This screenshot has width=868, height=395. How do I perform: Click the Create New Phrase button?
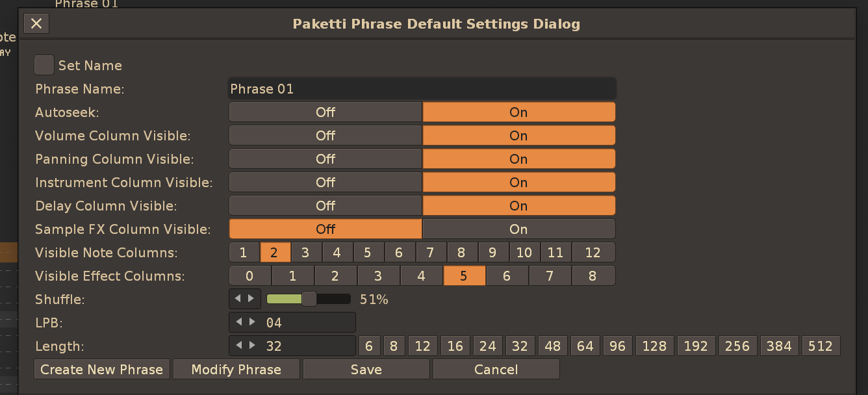click(102, 369)
